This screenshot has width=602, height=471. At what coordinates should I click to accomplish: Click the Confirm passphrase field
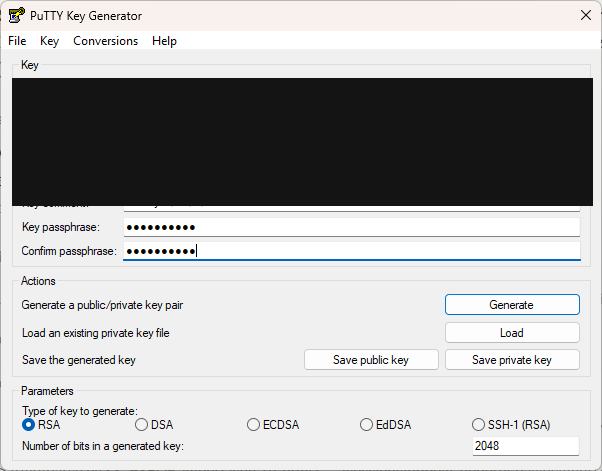[x=352, y=251]
